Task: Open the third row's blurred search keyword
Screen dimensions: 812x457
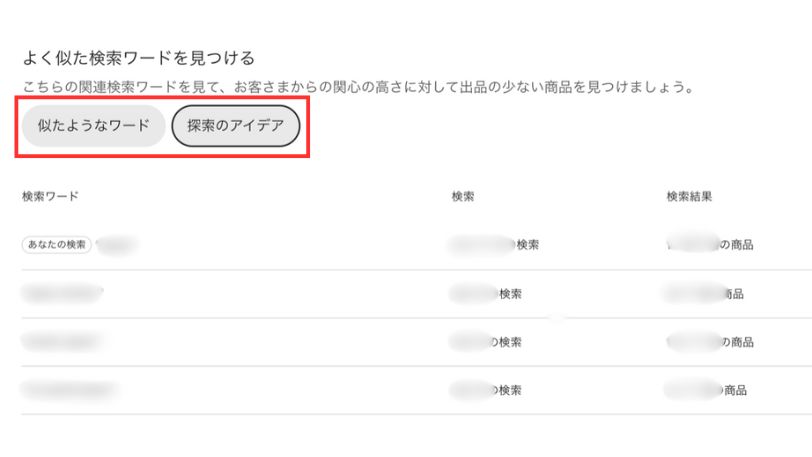Action: (62, 342)
